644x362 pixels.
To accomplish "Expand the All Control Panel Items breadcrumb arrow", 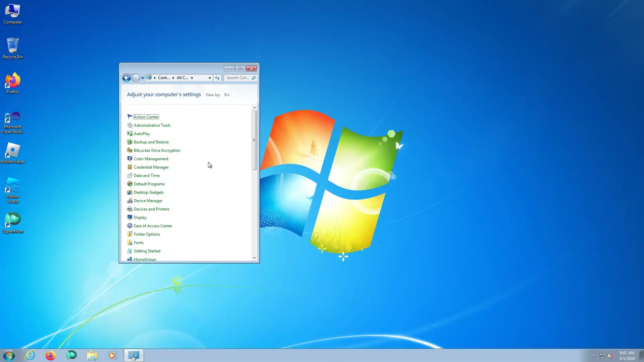I will [192, 78].
